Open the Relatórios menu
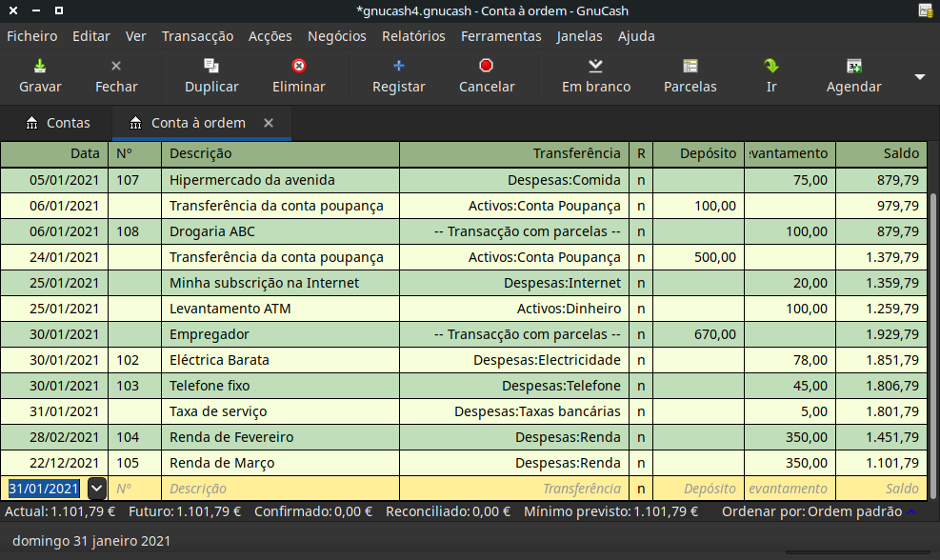 412,36
